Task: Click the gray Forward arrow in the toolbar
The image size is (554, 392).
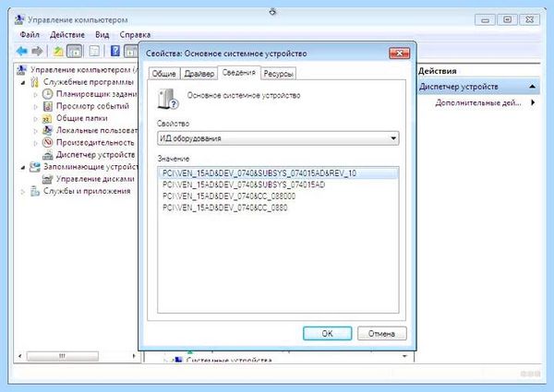Action: click(37, 52)
